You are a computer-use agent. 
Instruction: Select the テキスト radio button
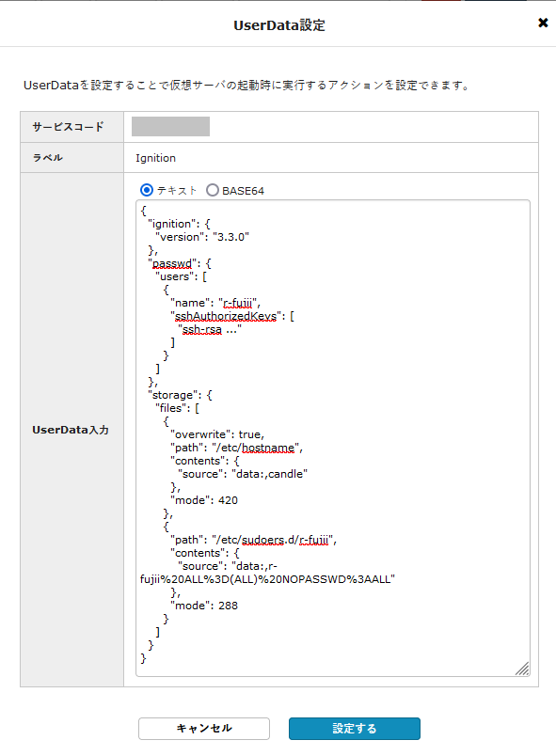(x=146, y=191)
